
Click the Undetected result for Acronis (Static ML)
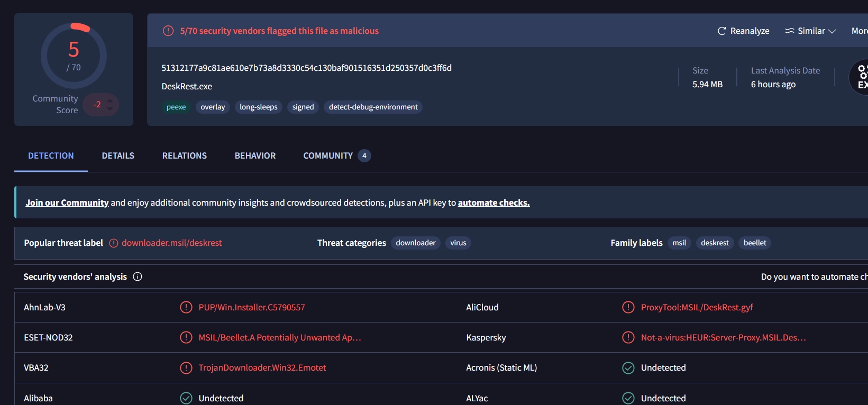[663, 367]
